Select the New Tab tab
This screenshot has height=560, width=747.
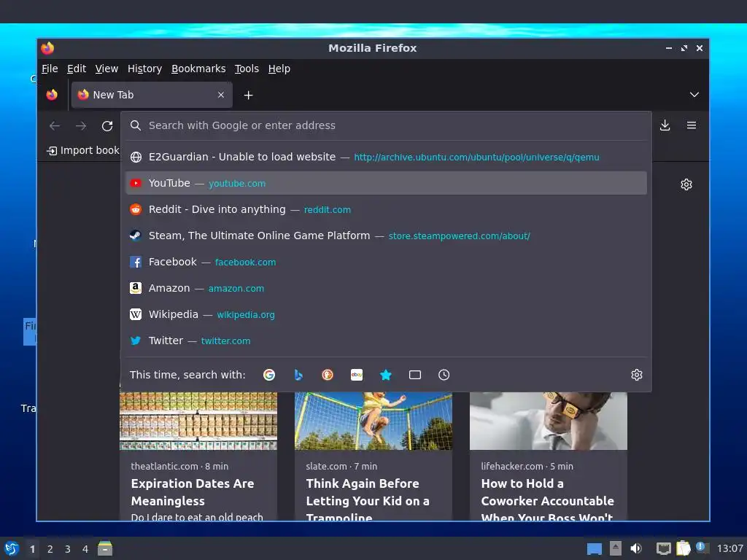(152, 95)
